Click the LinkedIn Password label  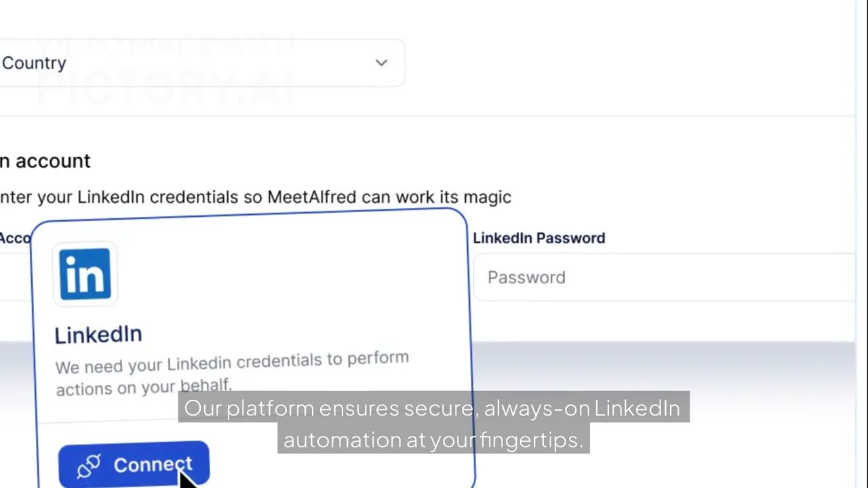(538, 238)
